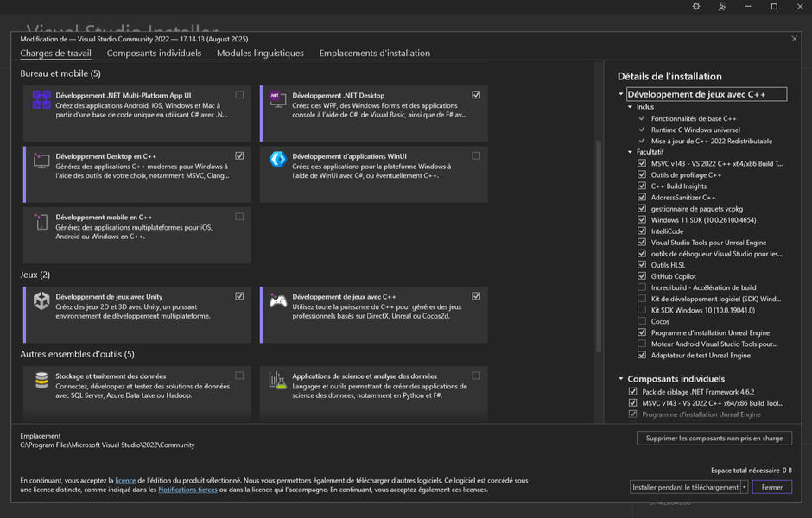Click the Développement Desktop en C++ icon
The height and width of the screenshot is (518, 812).
(x=41, y=160)
